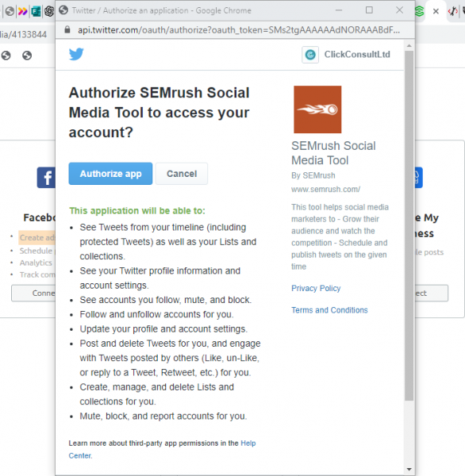
Task: Click the globe tab icon left of the double-chevron icon
Action: click(10, 12)
